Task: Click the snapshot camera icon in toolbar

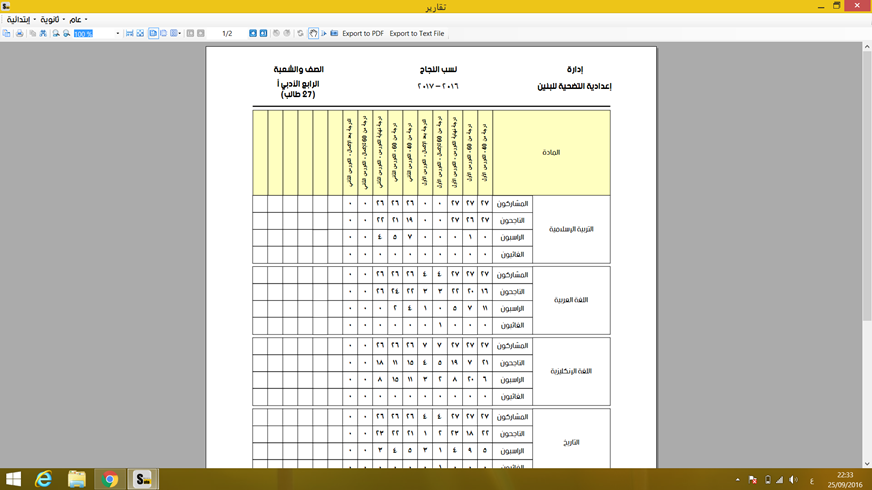Action: coord(334,34)
